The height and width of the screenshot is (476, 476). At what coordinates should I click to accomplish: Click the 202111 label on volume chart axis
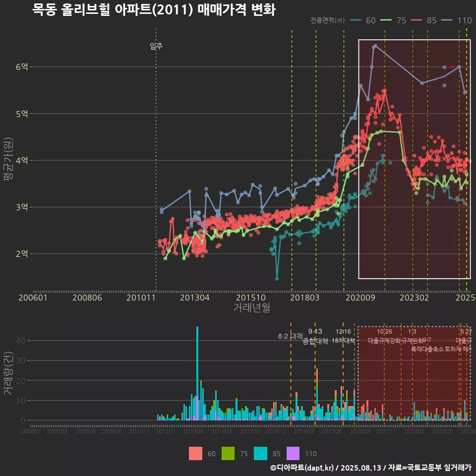(386, 431)
